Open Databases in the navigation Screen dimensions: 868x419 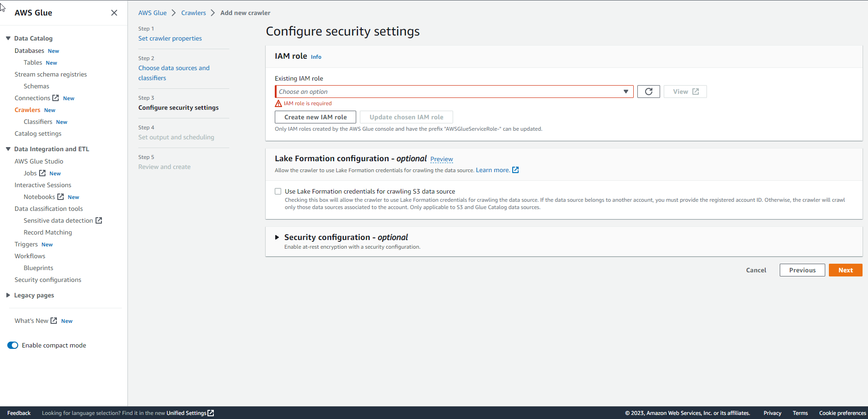29,51
